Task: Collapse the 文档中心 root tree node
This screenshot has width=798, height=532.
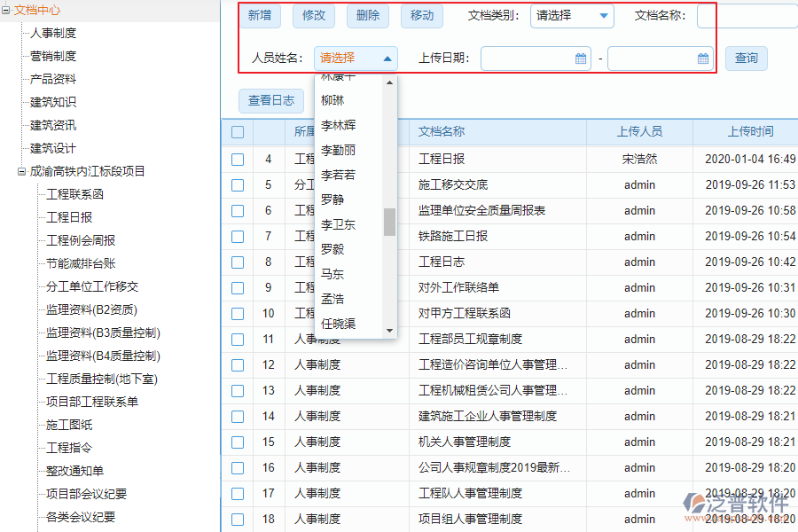Action: tap(6, 11)
